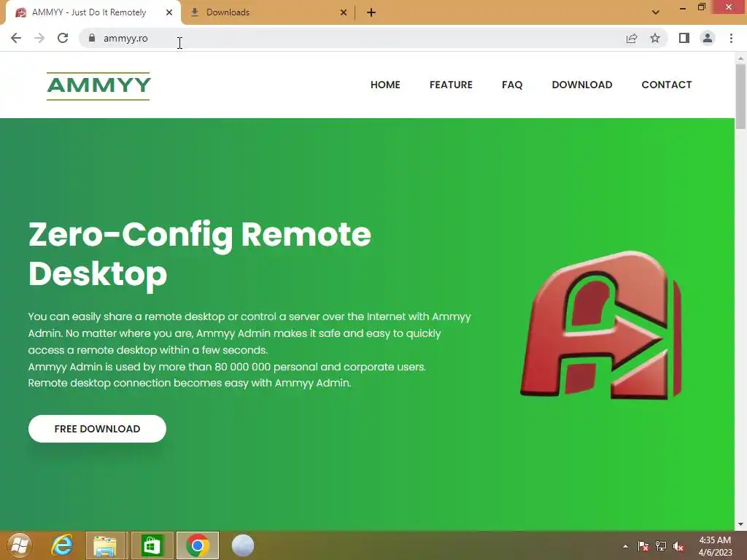
Task: Go back using the browser back arrow
Action: coord(16,38)
